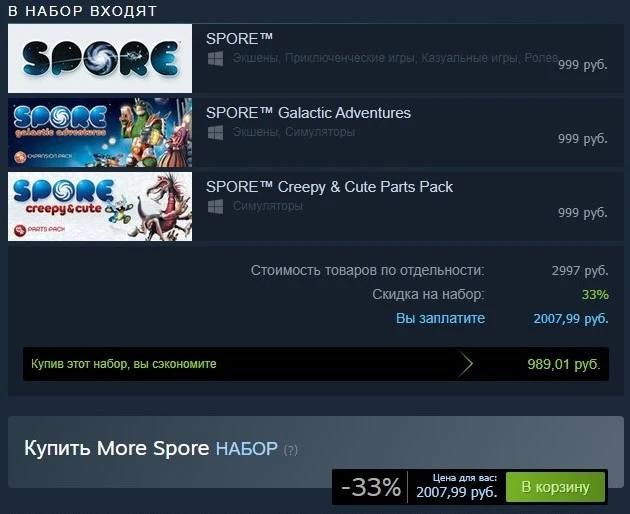Open SPORE™ Creepy & Cute Parts Pack title

tap(329, 187)
